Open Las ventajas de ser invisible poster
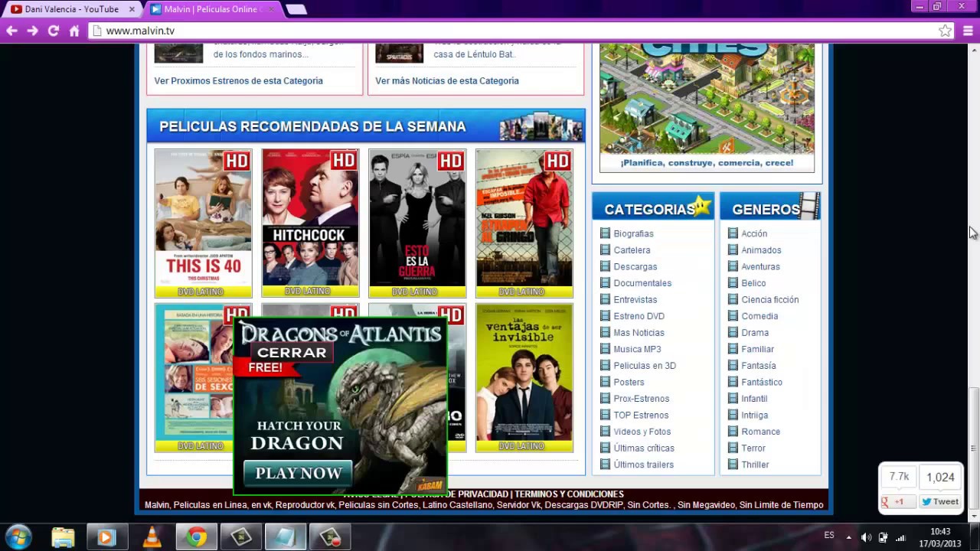The width and height of the screenshot is (980, 551). click(x=524, y=377)
